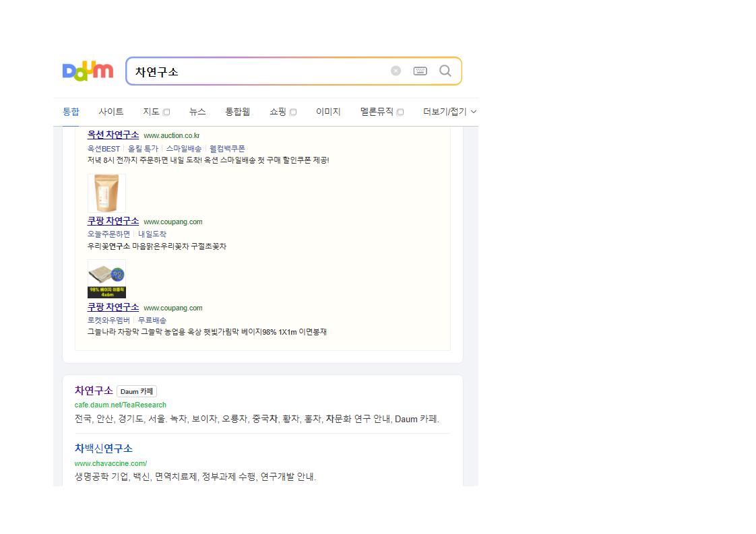Open the 옥션 차연구소 ad link
This screenshot has width=756, height=534.
(x=113, y=135)
